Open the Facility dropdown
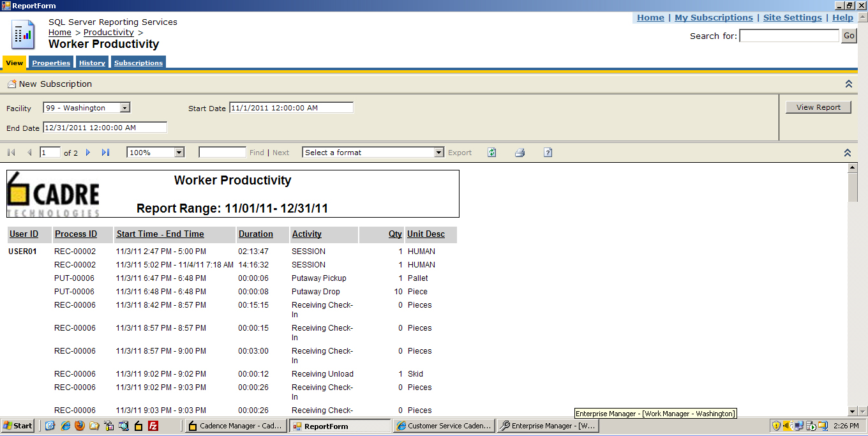The image size is (868, 436). tap(124, 107)
